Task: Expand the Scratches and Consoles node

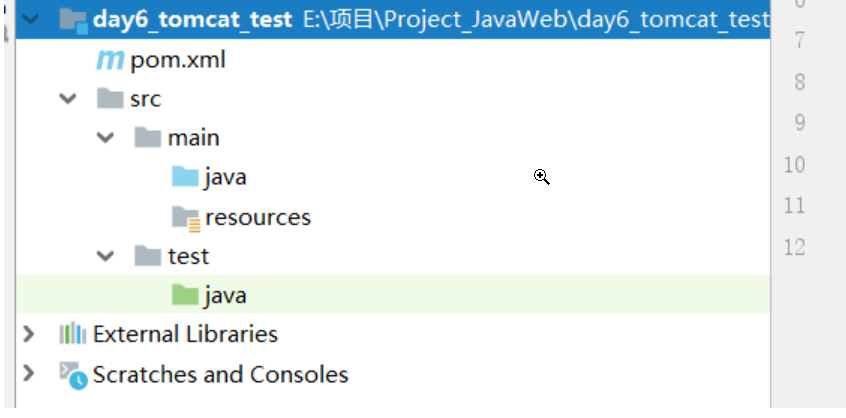Action: pos(28,373)
